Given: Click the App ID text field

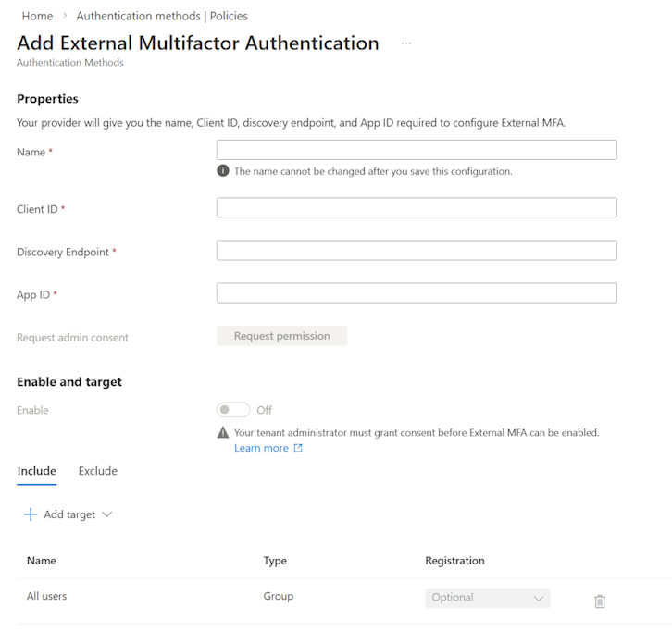Looking at the screenshot, I should click(417, 293).
